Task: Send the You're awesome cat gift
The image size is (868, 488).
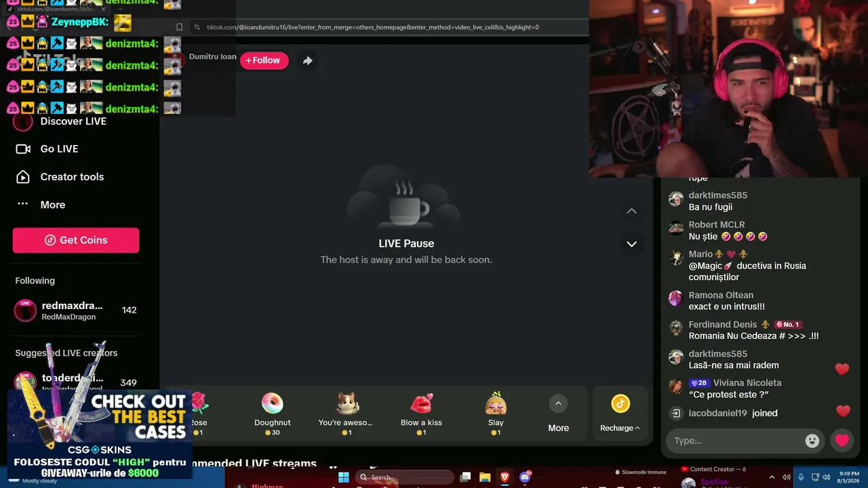Action: coord(346,413)
